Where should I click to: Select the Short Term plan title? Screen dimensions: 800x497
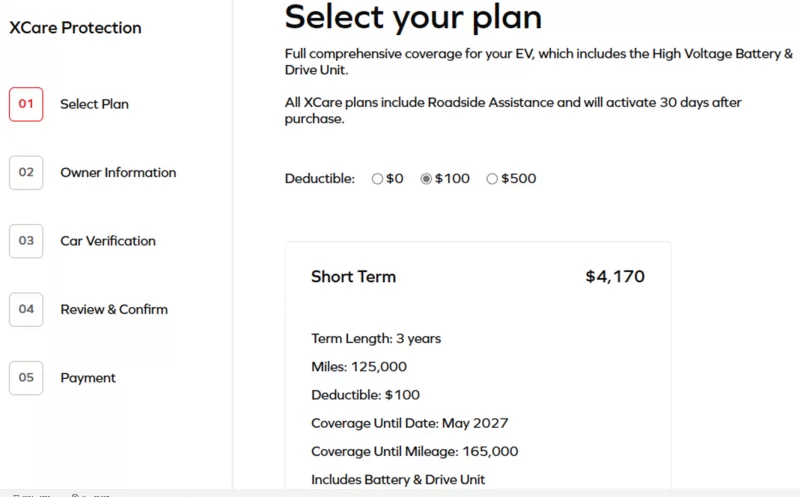353,277
